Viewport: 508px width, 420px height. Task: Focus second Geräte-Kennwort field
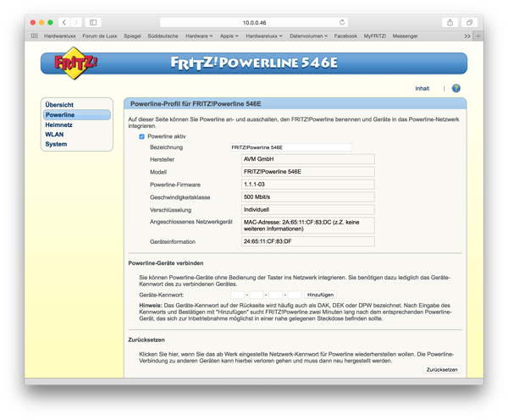[257, 295]
